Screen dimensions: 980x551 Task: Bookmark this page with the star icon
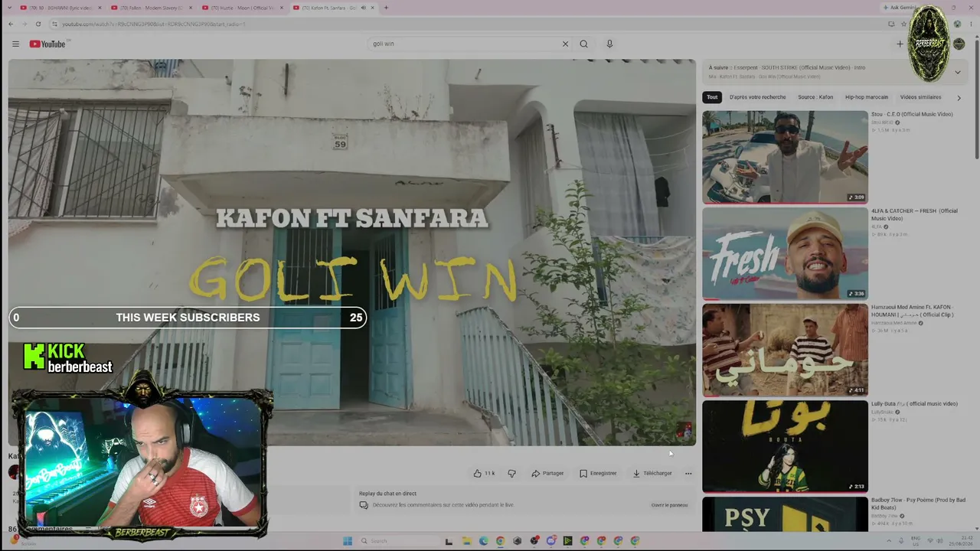click(x=903, y=24)
